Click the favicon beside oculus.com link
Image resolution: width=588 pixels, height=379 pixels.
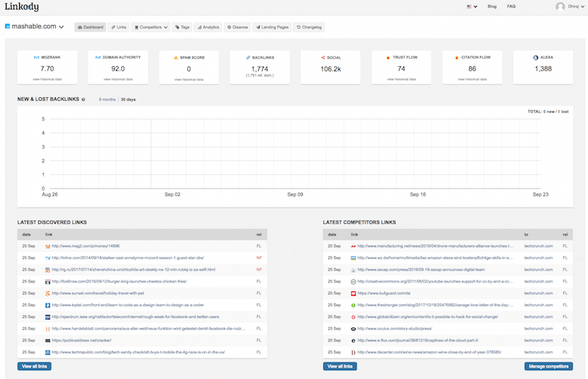tap(354, 329)
